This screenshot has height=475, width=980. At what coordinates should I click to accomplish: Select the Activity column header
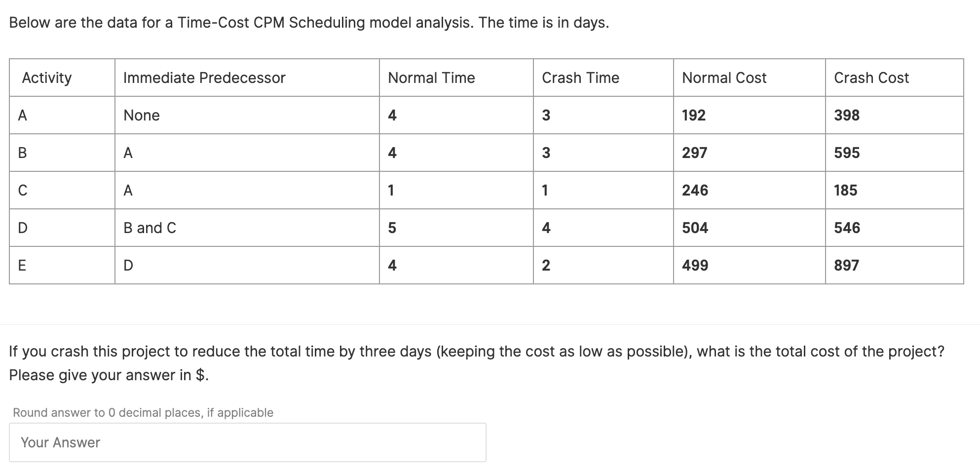[x=47, y=78]
